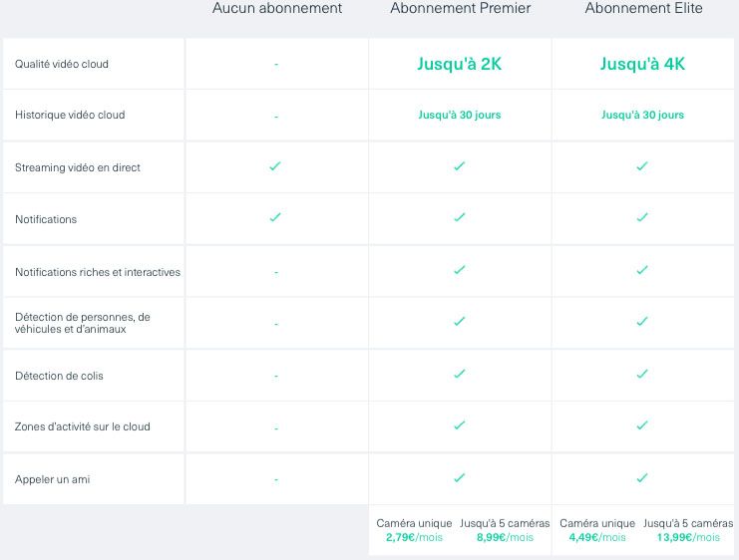Select the Aucun abonnement column header
Screen dimensions: 739x560
276,9
